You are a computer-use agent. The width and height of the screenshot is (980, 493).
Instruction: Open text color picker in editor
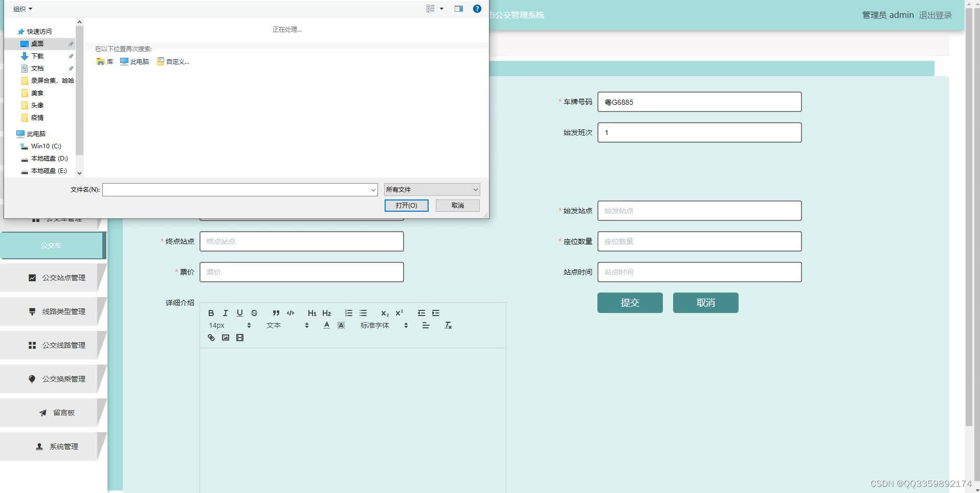tap(327, 325)
